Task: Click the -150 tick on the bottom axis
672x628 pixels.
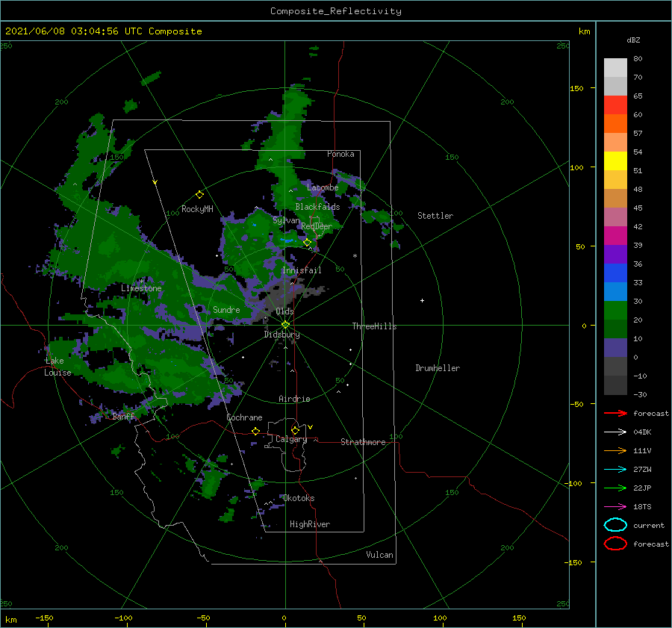Action: click(44, 618)
